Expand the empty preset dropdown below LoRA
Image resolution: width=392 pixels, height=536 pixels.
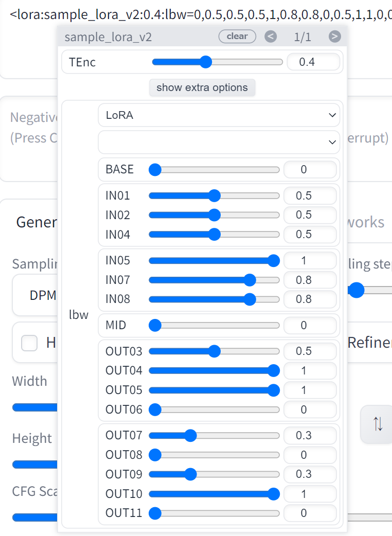pyautogui.click(x=219, y=142)
